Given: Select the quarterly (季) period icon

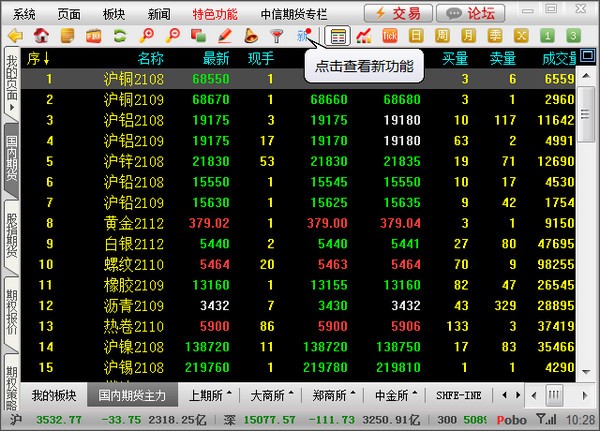Looking at the screenshot, I should pyautogui.click(x=495, y=36).
